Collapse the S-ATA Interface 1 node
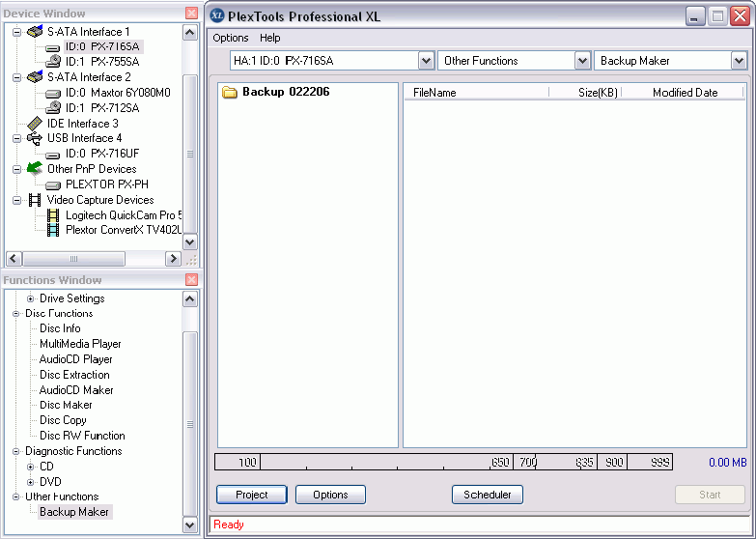Screen dimensions: 756x539 [x=16, y=32]
